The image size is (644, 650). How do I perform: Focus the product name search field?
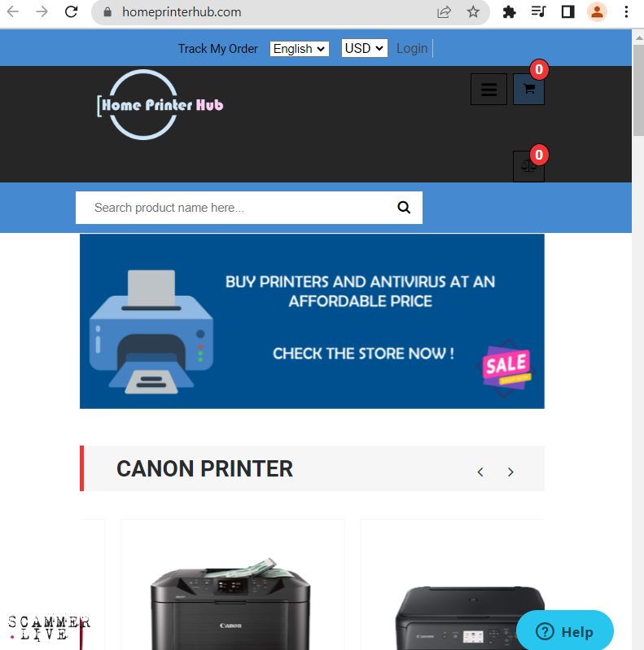pyautogui.click(x=236, y=207)
